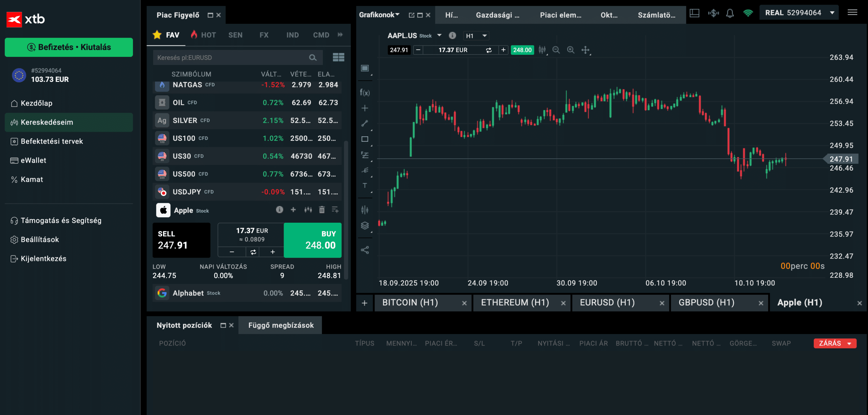The width and height of the screenshot is (868, 415).
Task: Expand the REAL 52994064 account dropdown
Action: point(832,13)
